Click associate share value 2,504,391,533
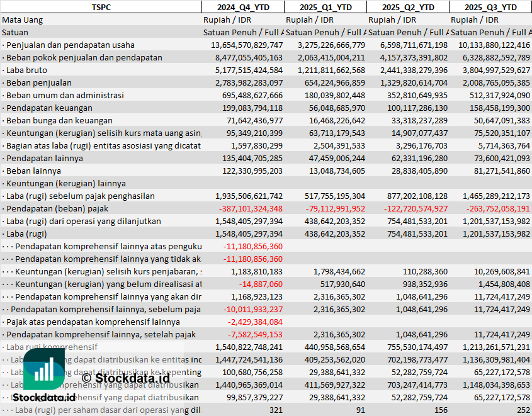532x416 pixels. (339, 145)
